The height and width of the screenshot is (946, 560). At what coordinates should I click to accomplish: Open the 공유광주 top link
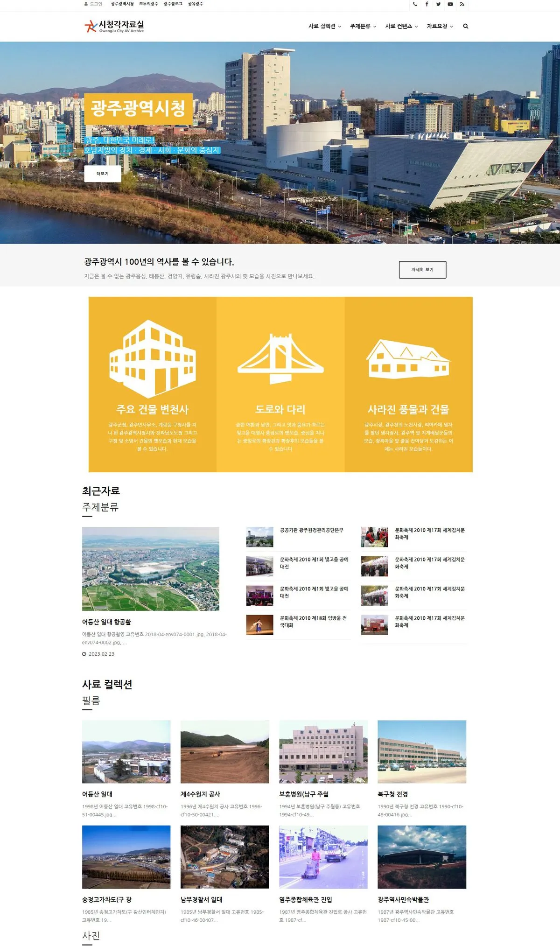click(196, 4)
